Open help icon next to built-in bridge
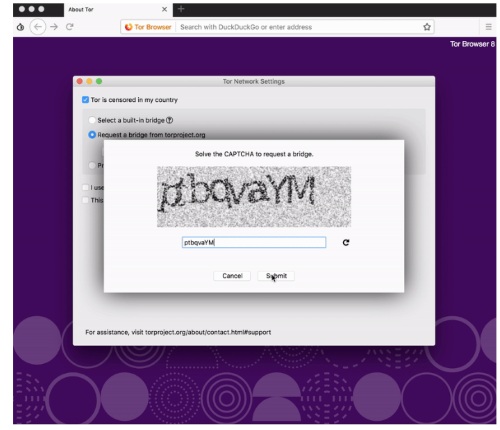Image resolution: width=500 pixels, height=430 pixels. (x=169, y=120)
